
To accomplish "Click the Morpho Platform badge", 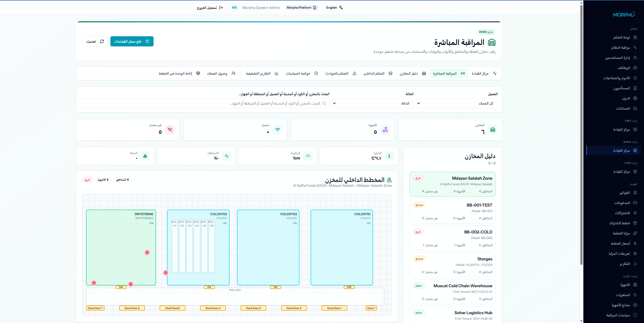I will pos(301,8).
